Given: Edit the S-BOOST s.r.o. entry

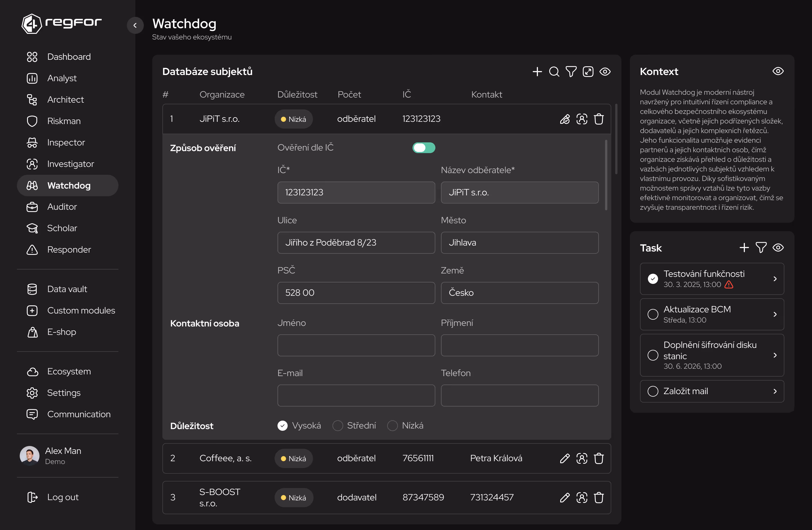Looking at the screenshot, I should coord(565,498).
